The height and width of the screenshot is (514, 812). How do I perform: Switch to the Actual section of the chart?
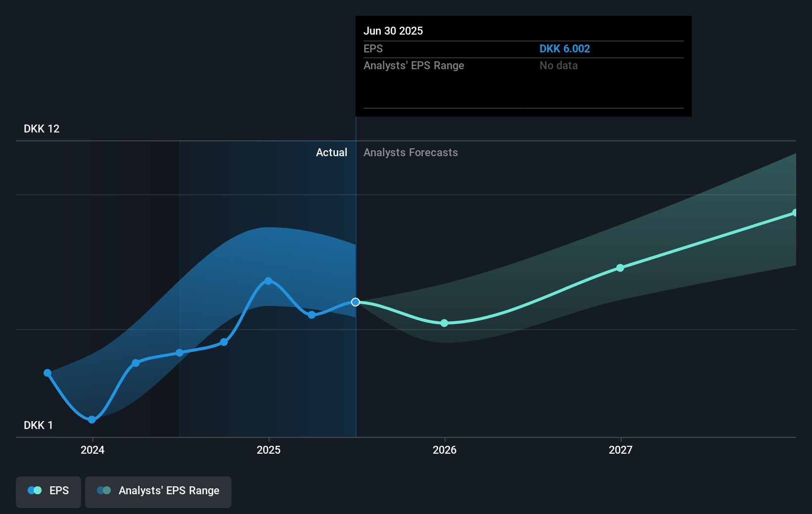331,152
